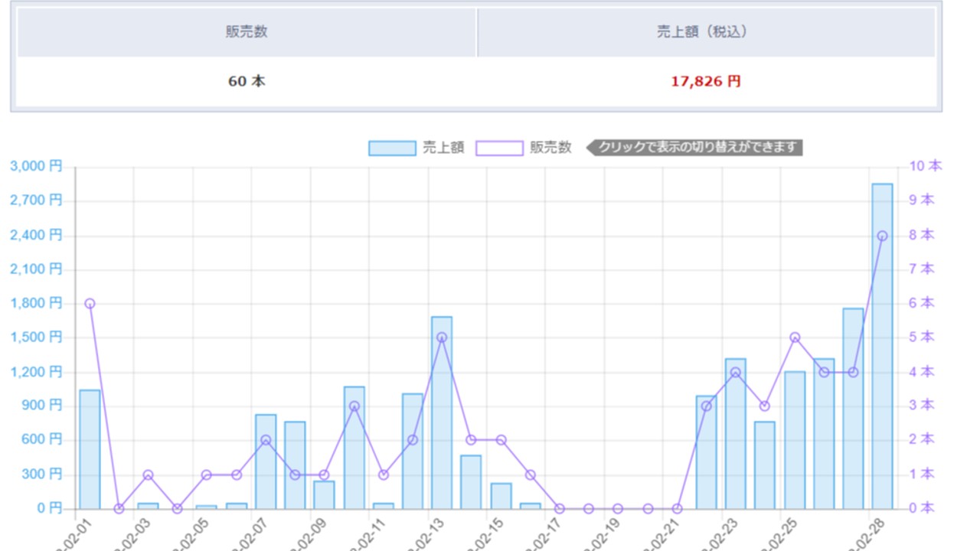Click the line point at 5 本 on 02-13

442,337
